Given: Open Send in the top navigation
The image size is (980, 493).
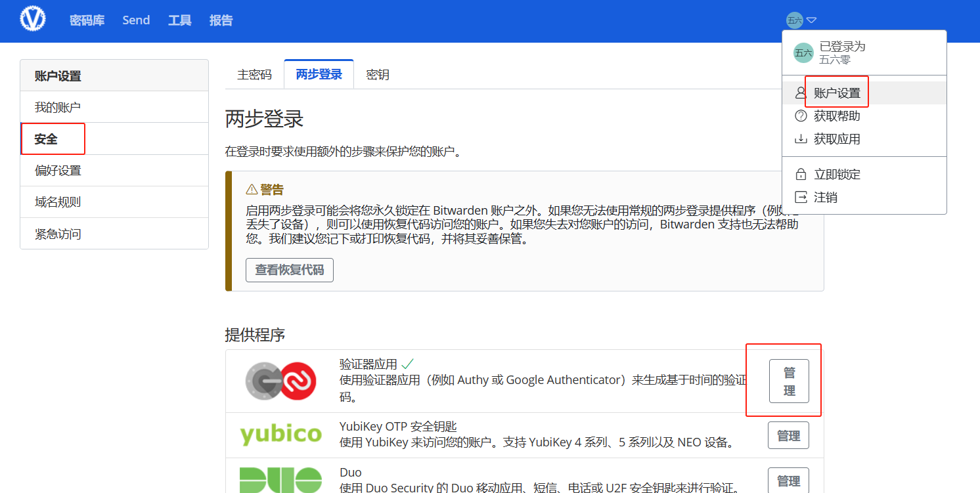Looking at the screenshot, I should pos(136,20).
